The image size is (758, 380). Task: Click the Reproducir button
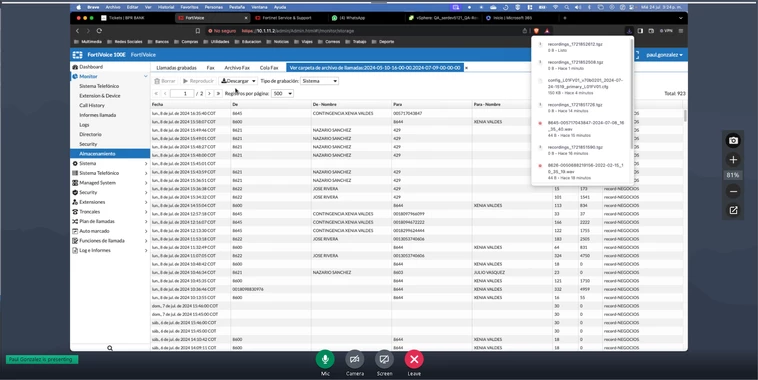pos(198,81)
